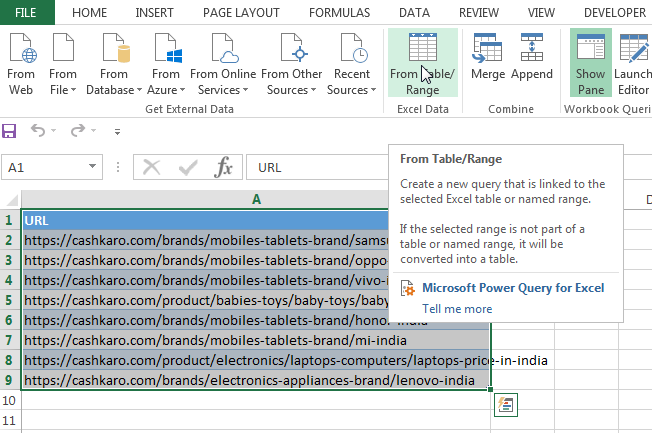Viewport: 652px width, 433px height.
Task: Click Tell me more link in tooltip
Action: [457, 309]
